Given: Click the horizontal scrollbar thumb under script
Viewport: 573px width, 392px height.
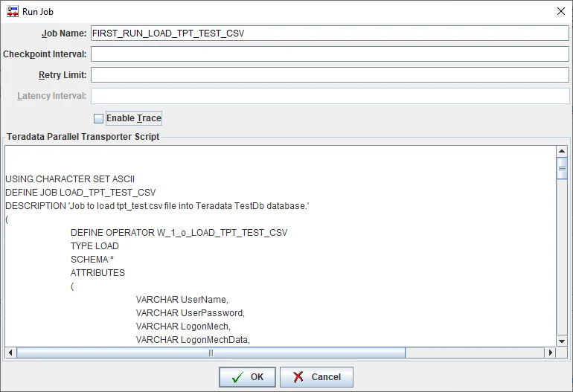Looking at the screenshot, I should coord(211,353).
